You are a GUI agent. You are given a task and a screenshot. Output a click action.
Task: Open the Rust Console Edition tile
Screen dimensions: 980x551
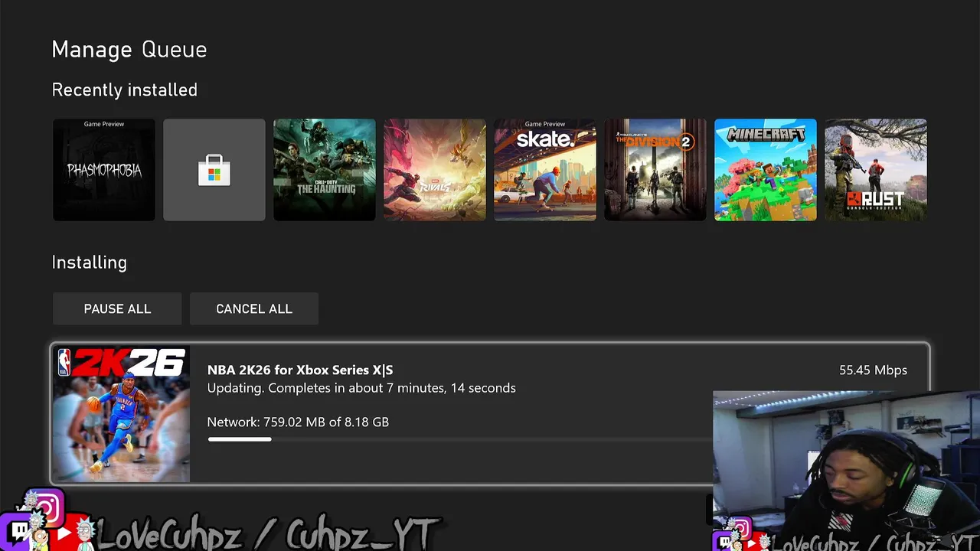[876, 170]
